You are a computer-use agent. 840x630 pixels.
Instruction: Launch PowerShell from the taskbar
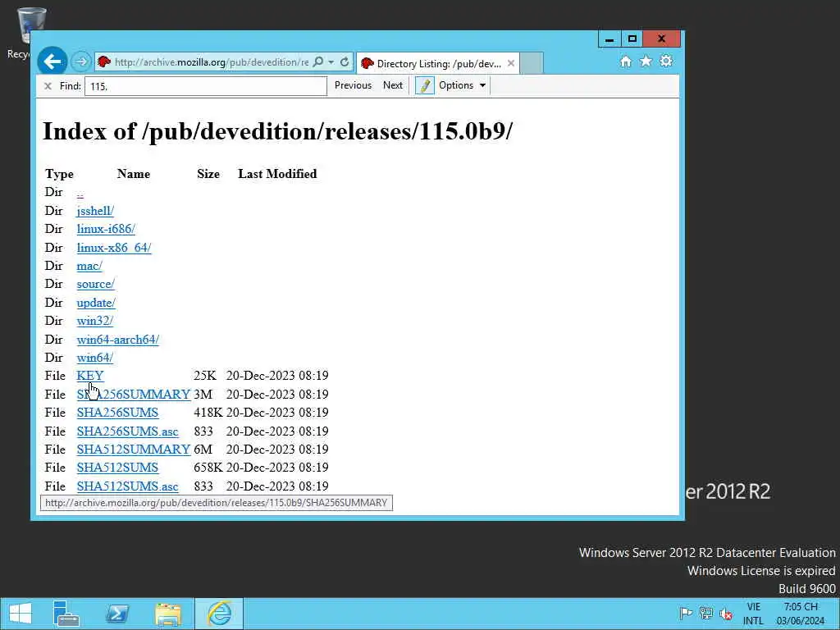click(117, 614)
